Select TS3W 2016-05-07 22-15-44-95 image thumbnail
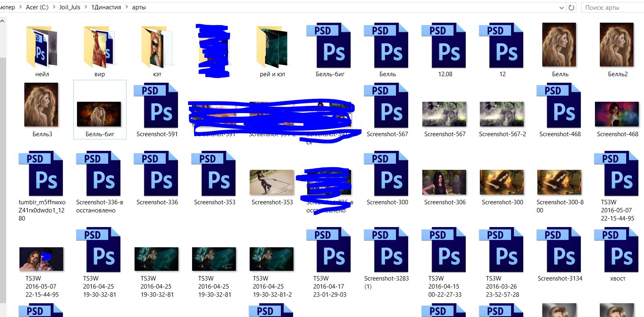This screenshot has width=644, height=317. pos(41,259)
